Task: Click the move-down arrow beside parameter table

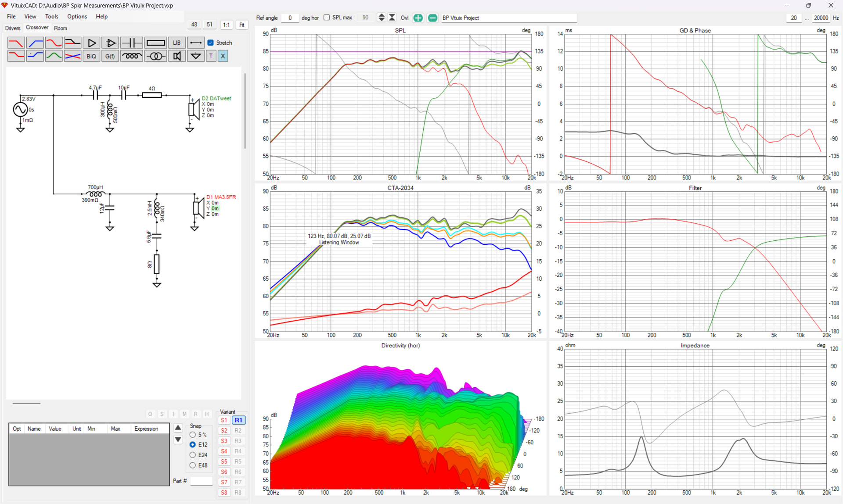Action: (x=178, y=439)
